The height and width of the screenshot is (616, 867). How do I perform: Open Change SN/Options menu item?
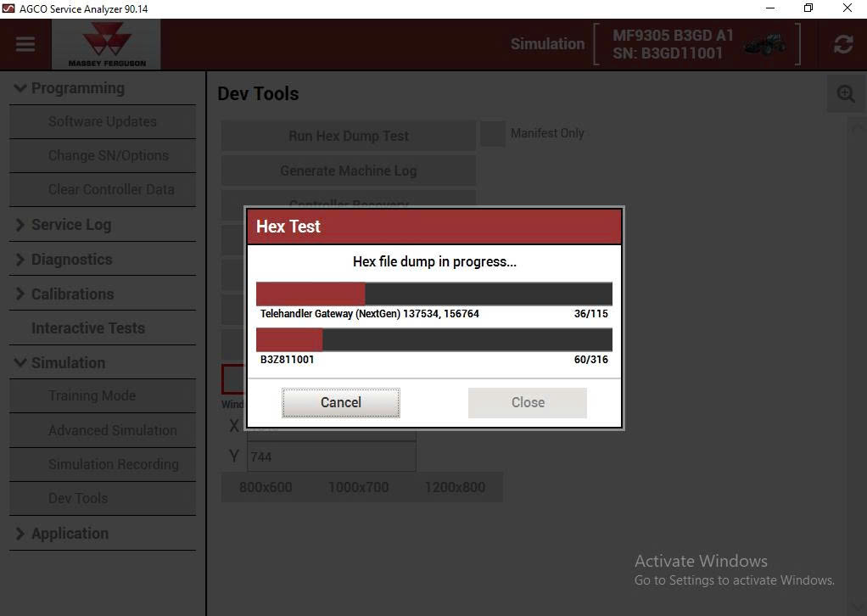pos(103,156)
